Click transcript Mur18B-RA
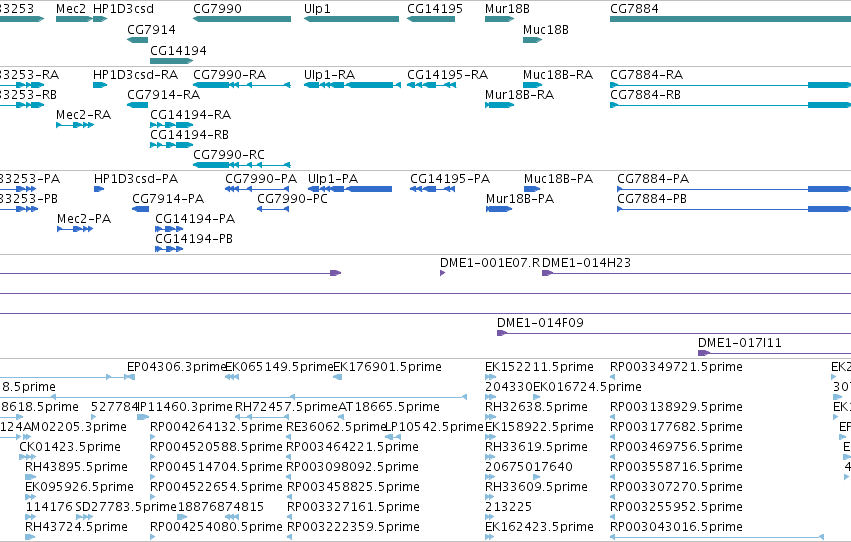 point(499,105)
